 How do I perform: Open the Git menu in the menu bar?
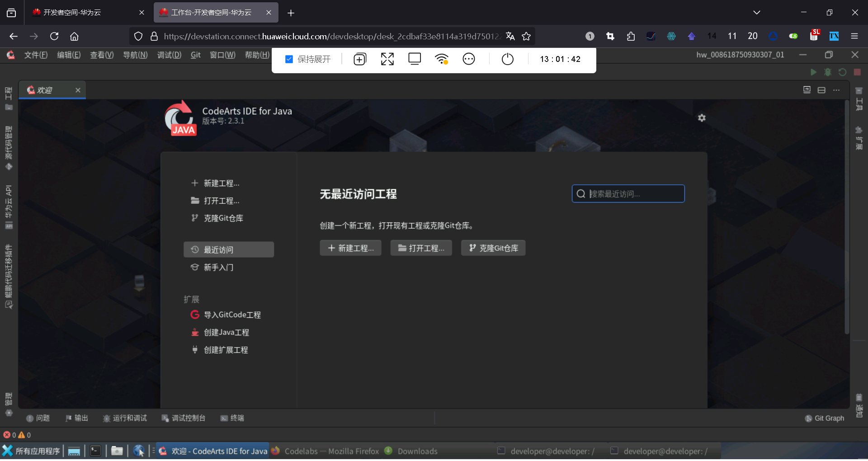[195, 55]
